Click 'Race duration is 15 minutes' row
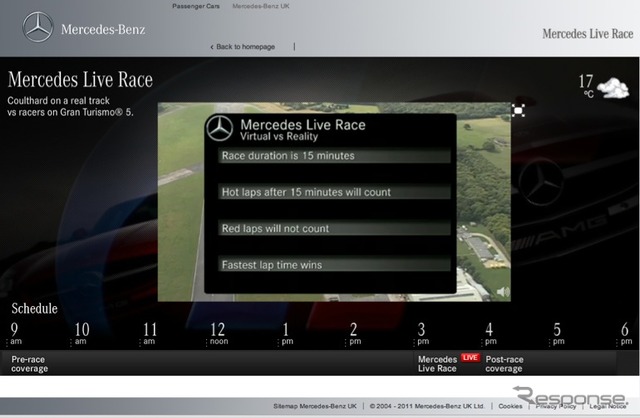The width and height of the screenshot is (640, 418). (x=334, y=156)
